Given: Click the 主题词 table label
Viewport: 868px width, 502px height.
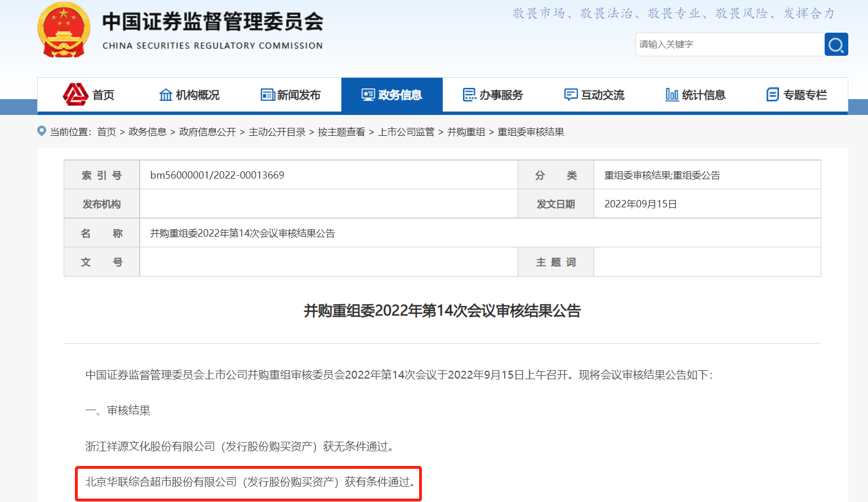Looking at the screenshot, I should coord(555,262).
